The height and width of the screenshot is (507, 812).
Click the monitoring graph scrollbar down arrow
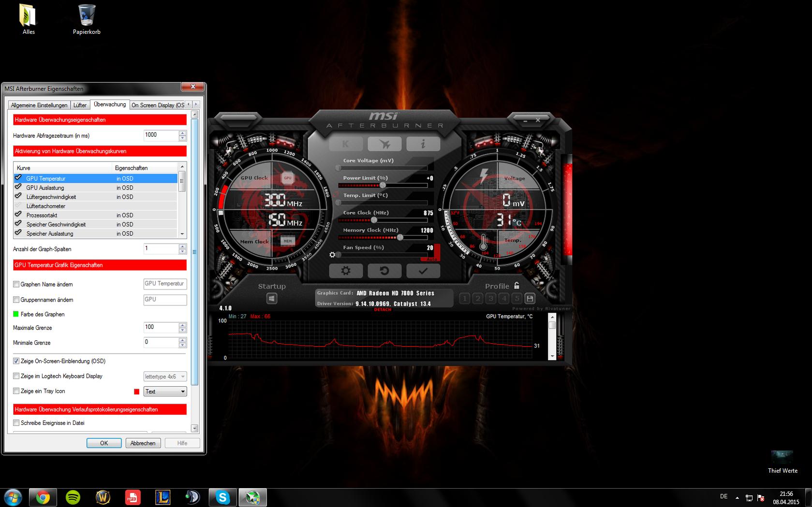click(x=552, y=356)
